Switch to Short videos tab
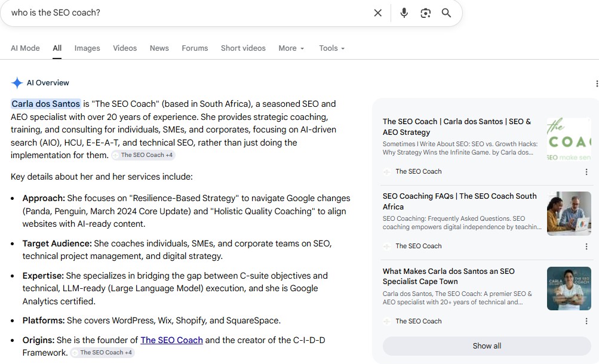This screenshot has height=364, width=599. tap(243, 48)
